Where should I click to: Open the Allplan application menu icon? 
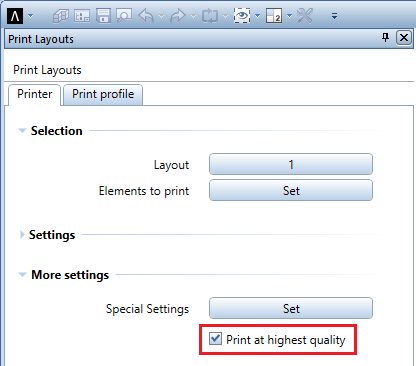tap(15, 16)
